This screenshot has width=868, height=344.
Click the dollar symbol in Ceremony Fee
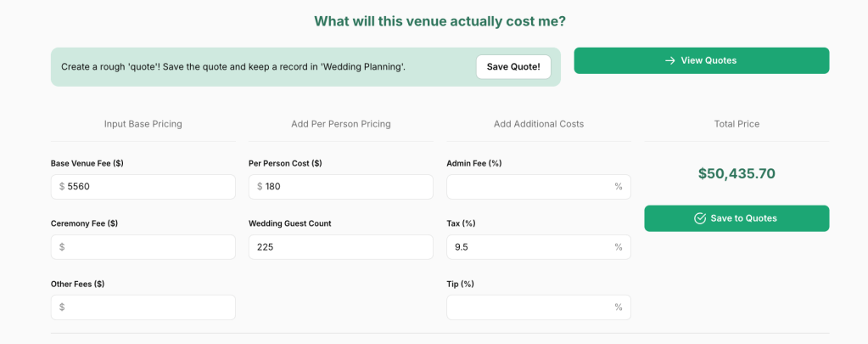(62, 247)
